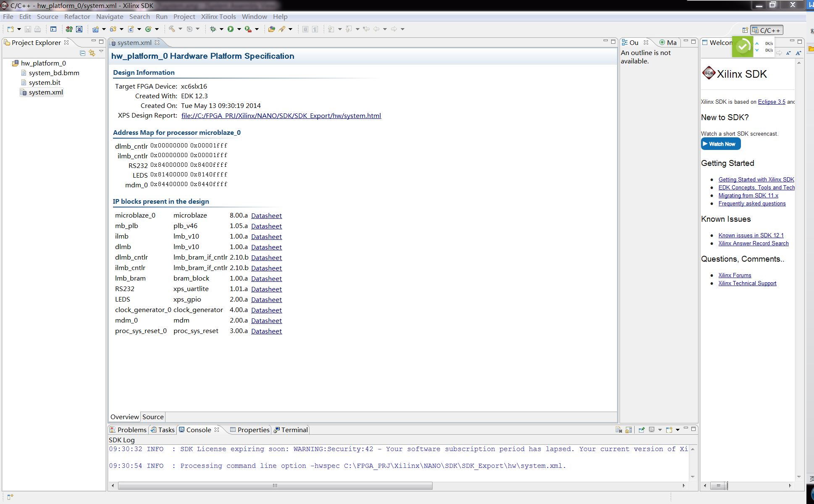Screen dimensions: 814x504
Task: Toggle Scroll Lock in Console view
Action: pos(628,430)
